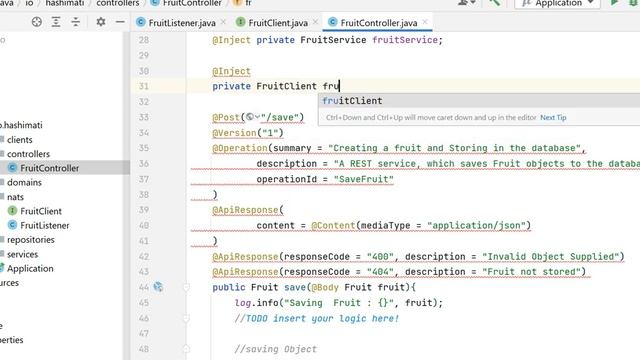The image size is (640, 360).
Task: Open the Application run configuration dropdown
Action: pos(558,3)
